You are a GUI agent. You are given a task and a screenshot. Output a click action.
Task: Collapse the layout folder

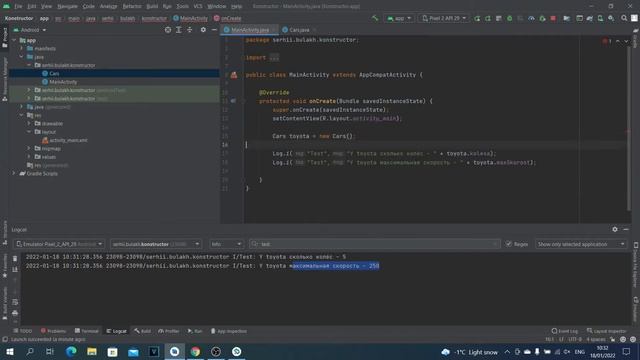pos(29,132)
